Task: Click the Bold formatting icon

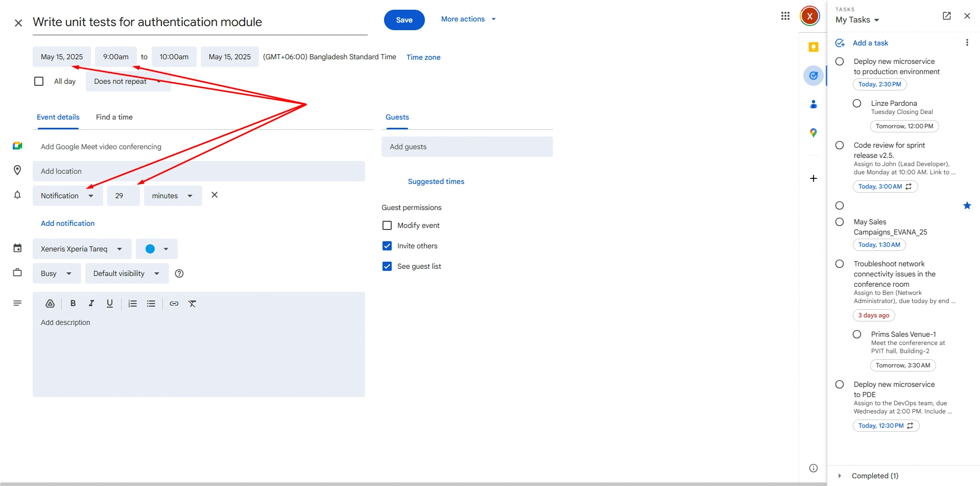Action: point(73,304)
